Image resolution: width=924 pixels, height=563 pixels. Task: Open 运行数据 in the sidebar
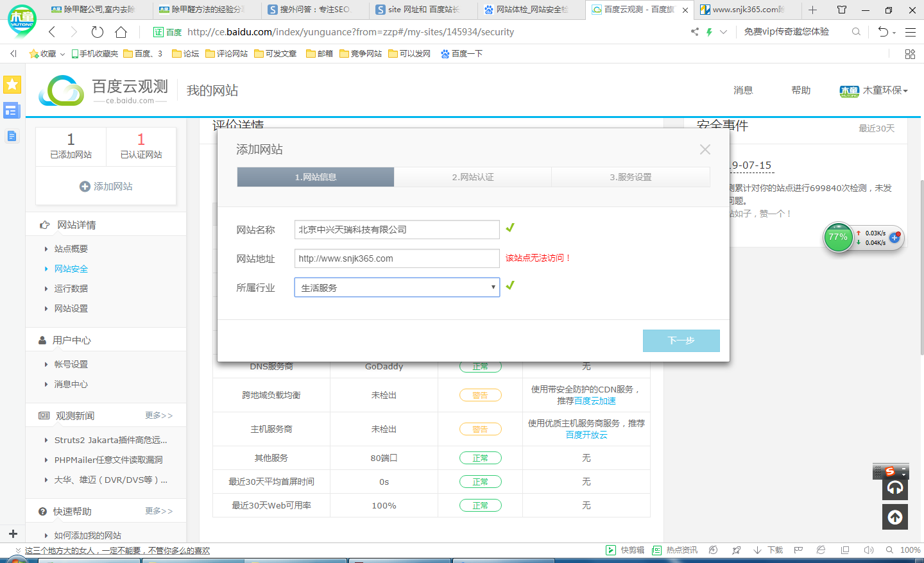[x=71, y=289]
